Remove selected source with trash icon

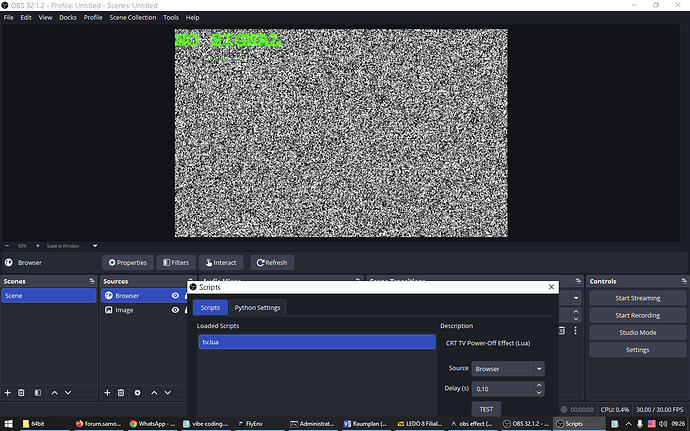coord(121,393)
